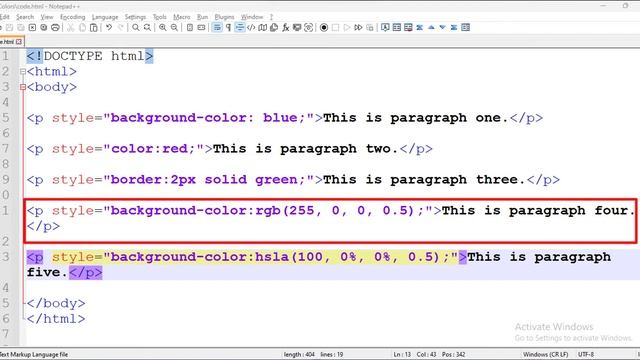The width and height of the screenshot is (640, 360).
Task: Toggle the Document Map panel icon
Action: [262, 27]
